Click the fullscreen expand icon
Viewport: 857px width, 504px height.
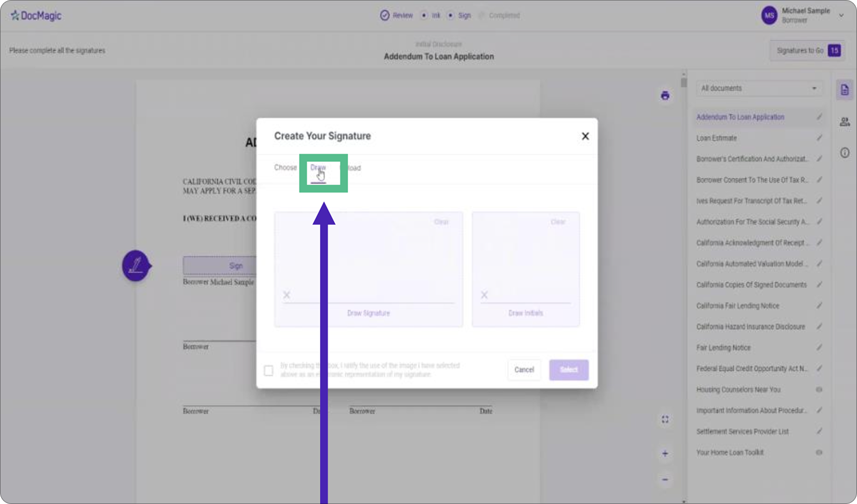coord(665,419)
